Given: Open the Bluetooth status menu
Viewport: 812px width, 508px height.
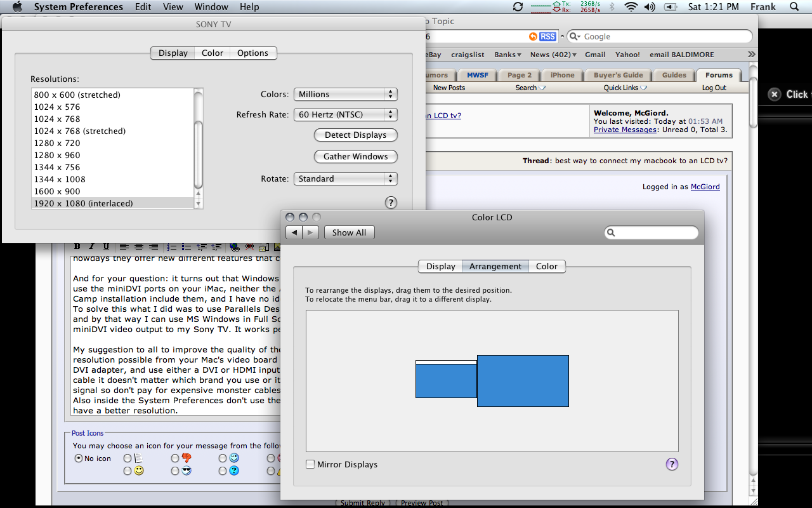Looking at the screenshot, I should pos(612,7).
